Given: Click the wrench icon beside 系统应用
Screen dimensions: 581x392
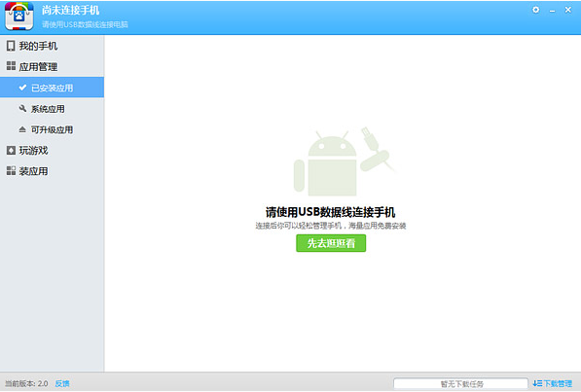Looking at the screenshot, I should [x=22, y=108].
